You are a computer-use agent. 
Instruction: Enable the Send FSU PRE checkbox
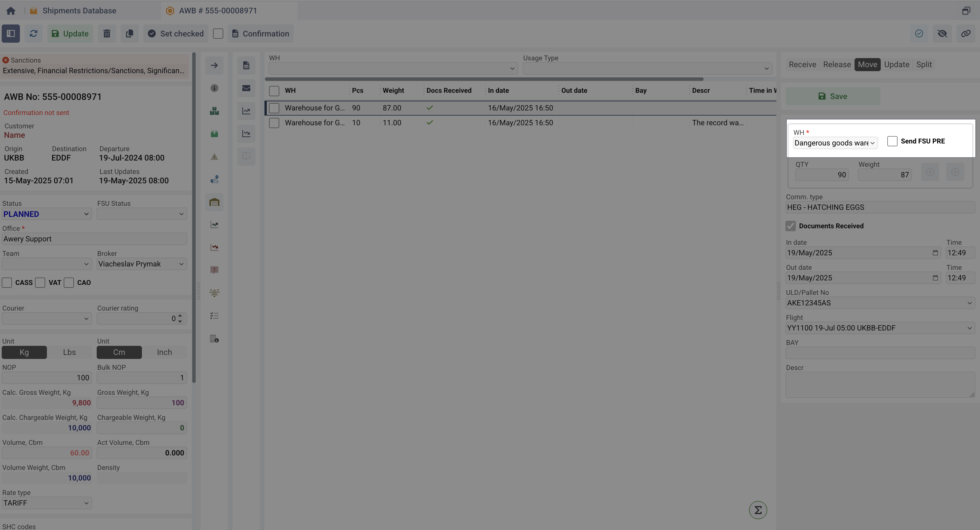pyautogui.click(x=892, y=141)
